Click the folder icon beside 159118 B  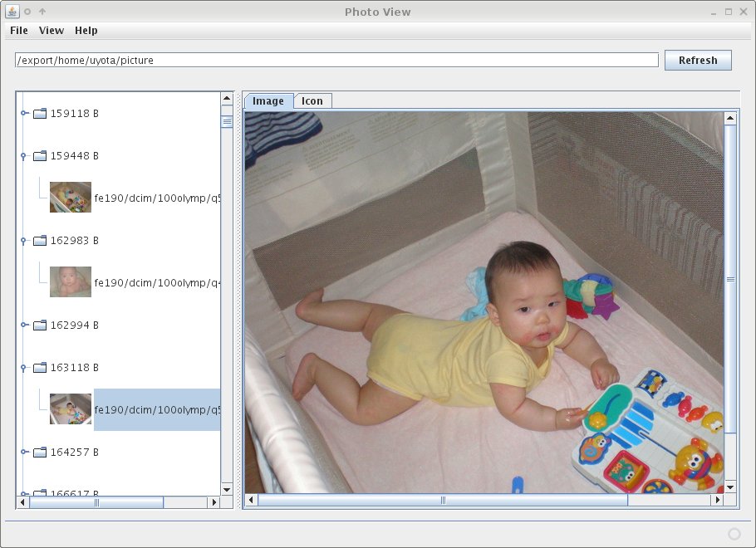(x=40, y=114)
